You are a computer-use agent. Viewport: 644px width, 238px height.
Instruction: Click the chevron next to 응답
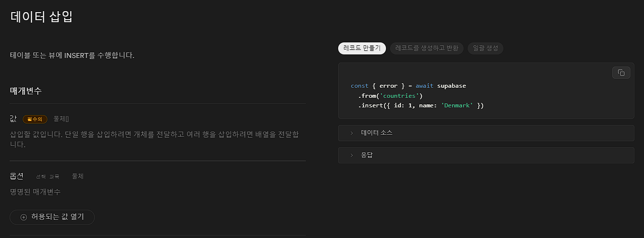(351, 155)
